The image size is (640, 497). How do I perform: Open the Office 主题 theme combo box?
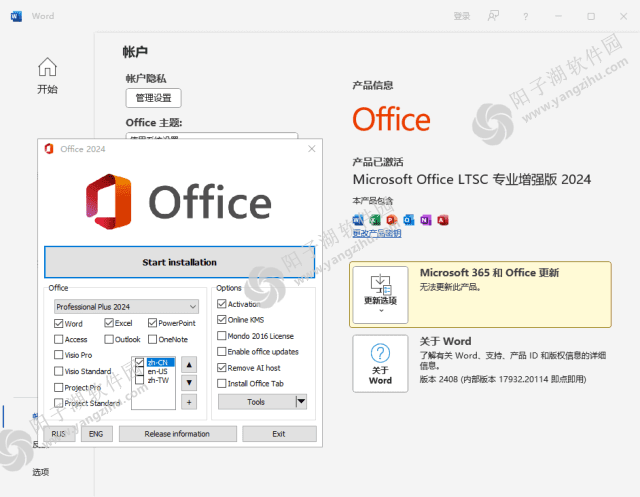pos(211,136)
